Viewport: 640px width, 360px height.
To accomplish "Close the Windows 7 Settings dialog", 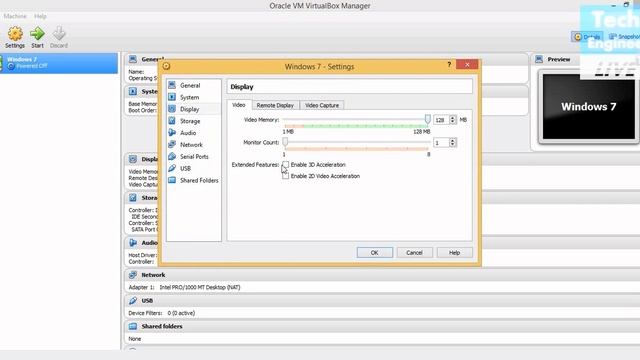I will 467,64.
